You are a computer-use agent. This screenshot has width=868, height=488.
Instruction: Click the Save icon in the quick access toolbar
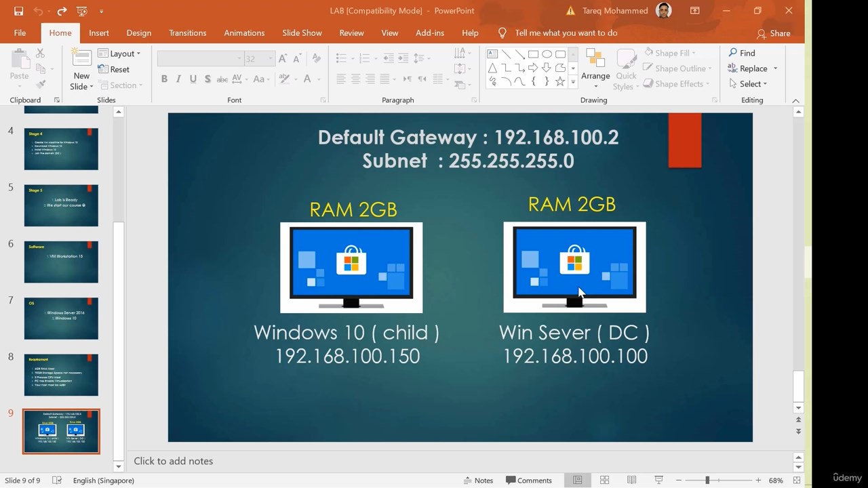[x=19, y=11]
